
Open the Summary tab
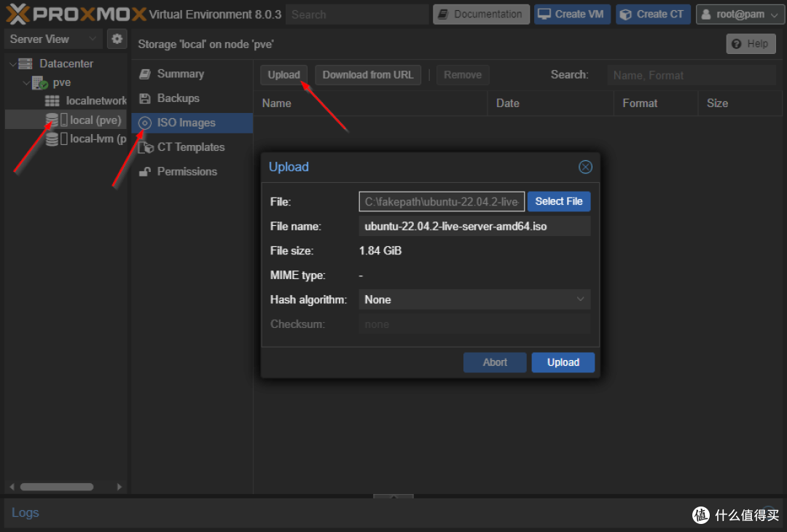pyautogui.click(x=192, y=74)
